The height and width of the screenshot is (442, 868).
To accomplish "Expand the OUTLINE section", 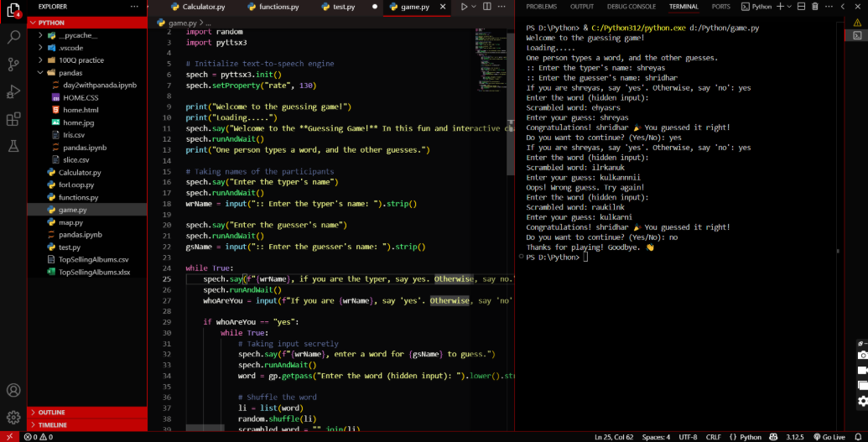I will (51, 413).
